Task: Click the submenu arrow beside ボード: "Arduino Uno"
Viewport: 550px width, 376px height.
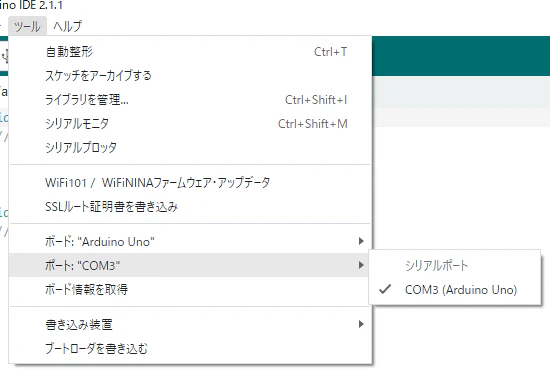Action: tap(361, 241)
